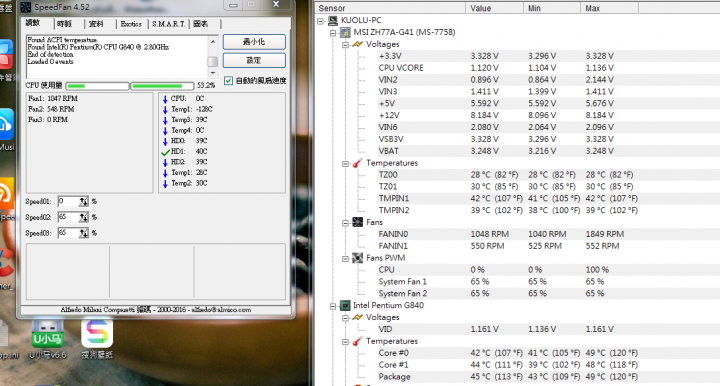Image resolution: width=720 pixels, height=386 pixels.
Task: Click the Fan1: 1047 RPM reading
Action: (x=53, y=99)
